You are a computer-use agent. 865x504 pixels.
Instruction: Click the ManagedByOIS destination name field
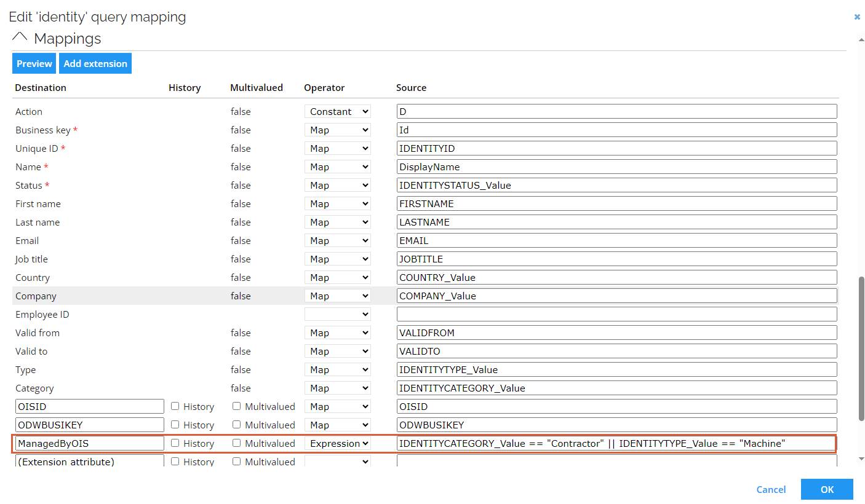pyautogui.click(x=90, y=443)
